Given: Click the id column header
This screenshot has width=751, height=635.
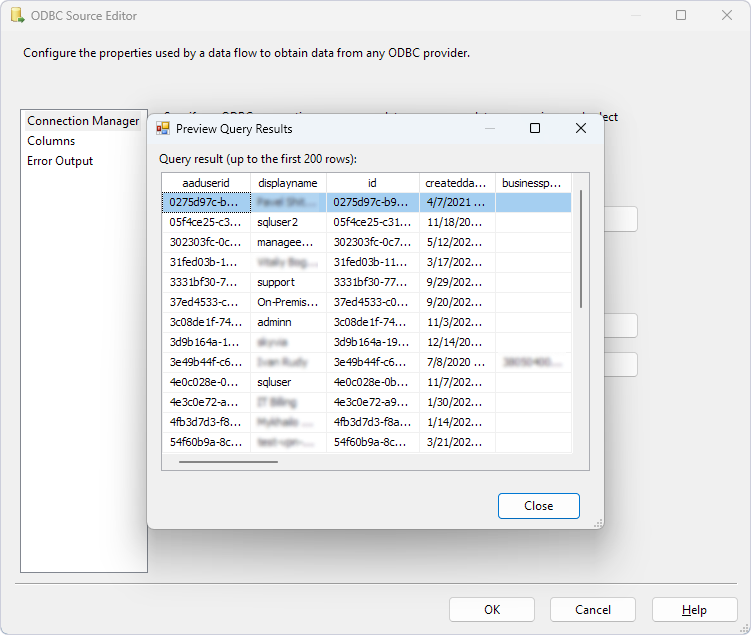Looking at the screenshot, I should click(x=372, y=183).
